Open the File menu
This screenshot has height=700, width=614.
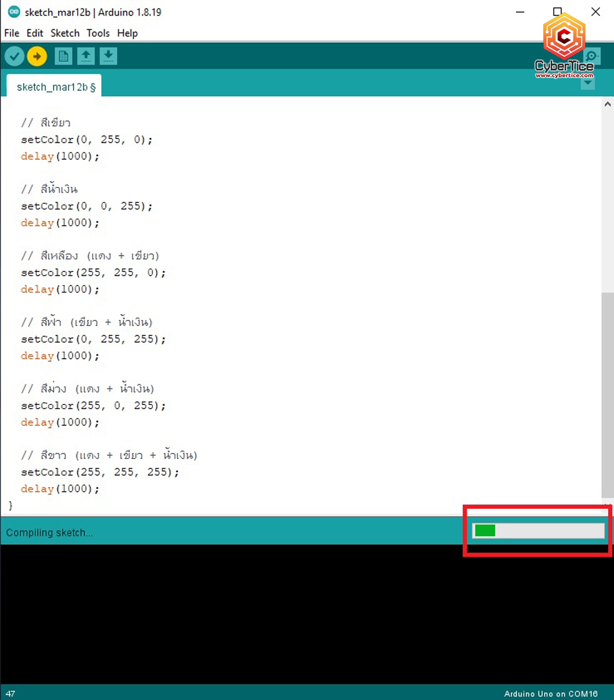pyautogui.click(x=11, y=33)
